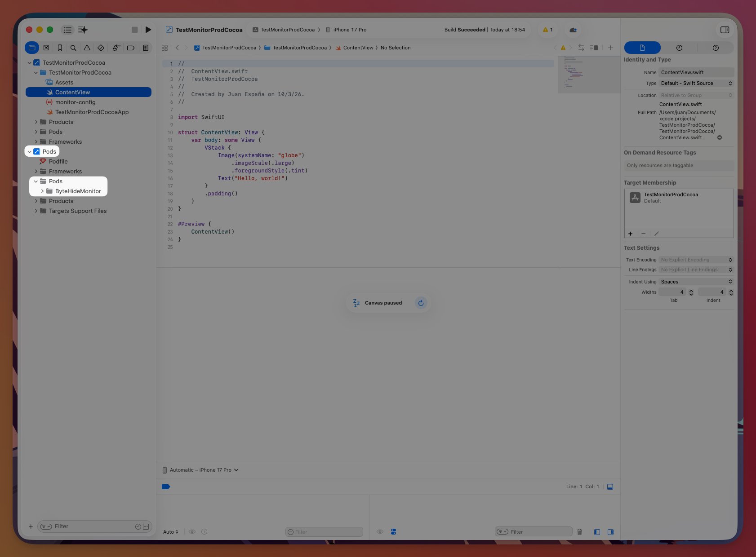756x557 pixels.
Task: Click the navigator Filter field
Action: [x=90, y=526]
